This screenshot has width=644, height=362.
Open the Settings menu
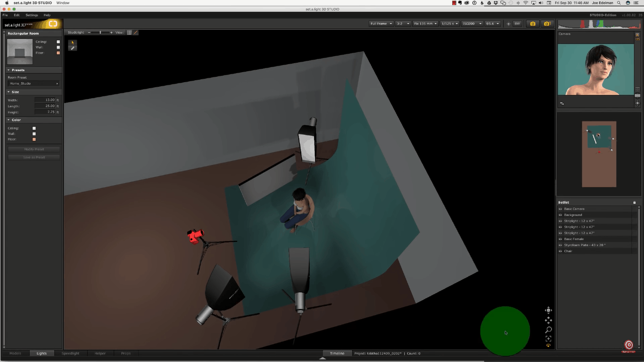click(x=32, y=15)
